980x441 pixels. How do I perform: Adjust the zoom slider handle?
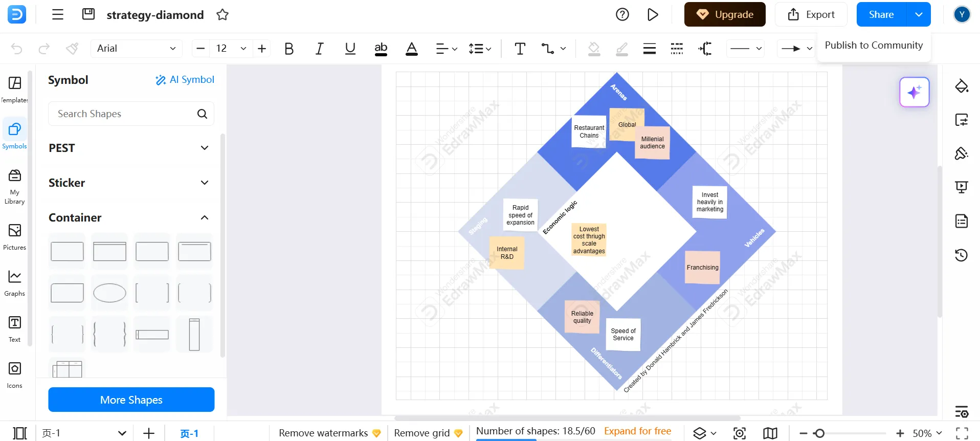(819, 433)
